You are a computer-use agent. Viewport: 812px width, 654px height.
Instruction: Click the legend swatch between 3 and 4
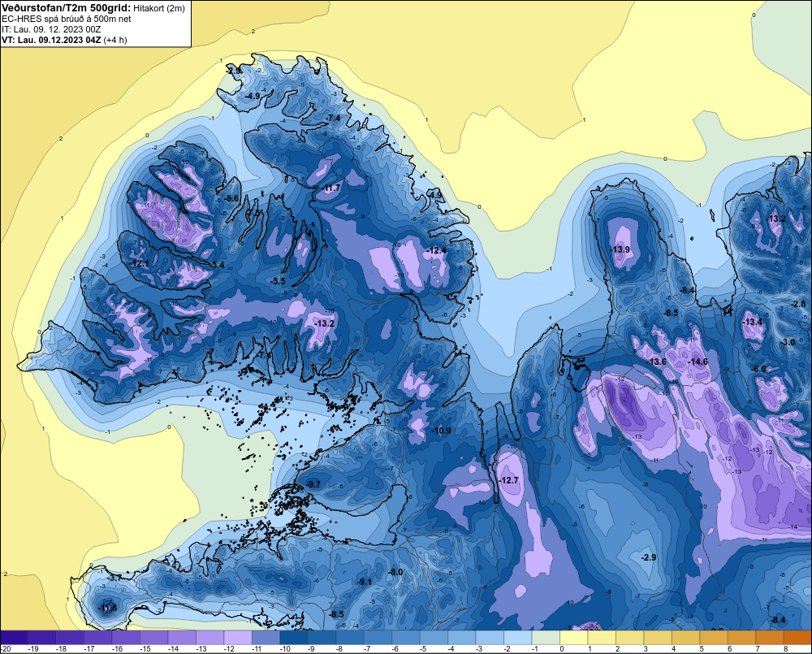[658, 637]
